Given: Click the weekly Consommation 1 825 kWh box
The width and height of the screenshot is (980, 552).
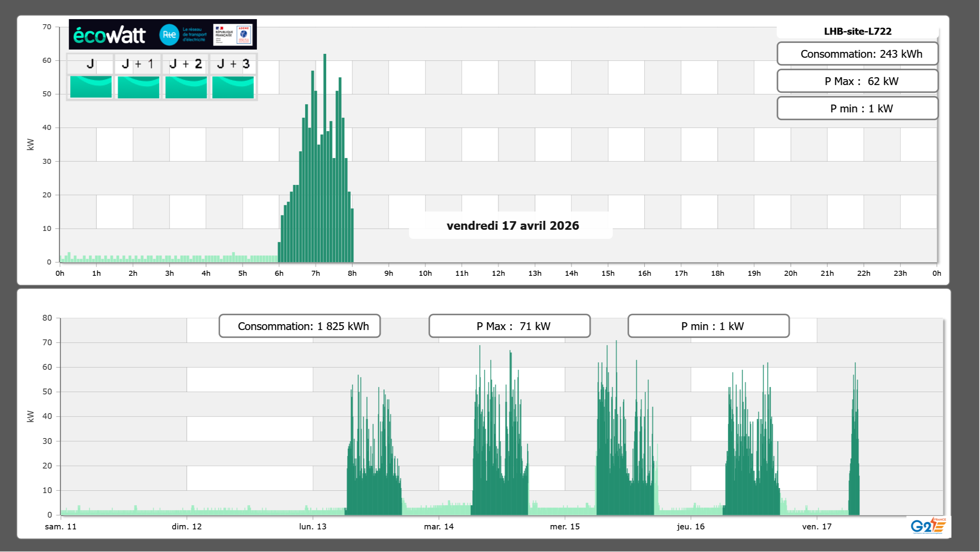Looking at the screenshot, I should 299,326.
